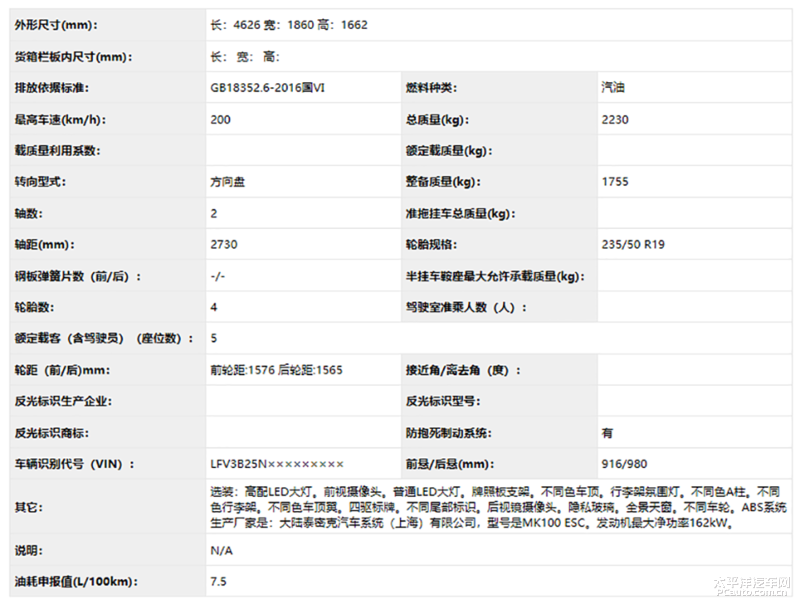800x604 pixels.
Task: Click the 其它 optional equipment description text
Action: tap(498, 508)
